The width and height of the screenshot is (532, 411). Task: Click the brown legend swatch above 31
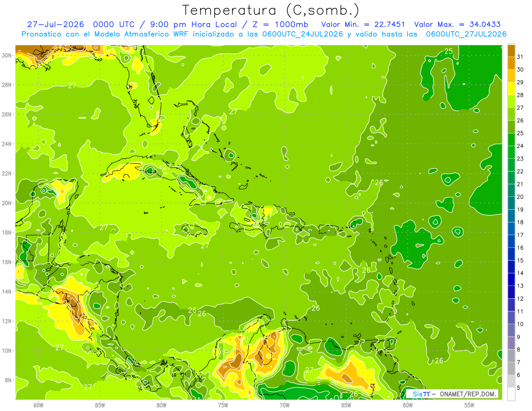511,51
